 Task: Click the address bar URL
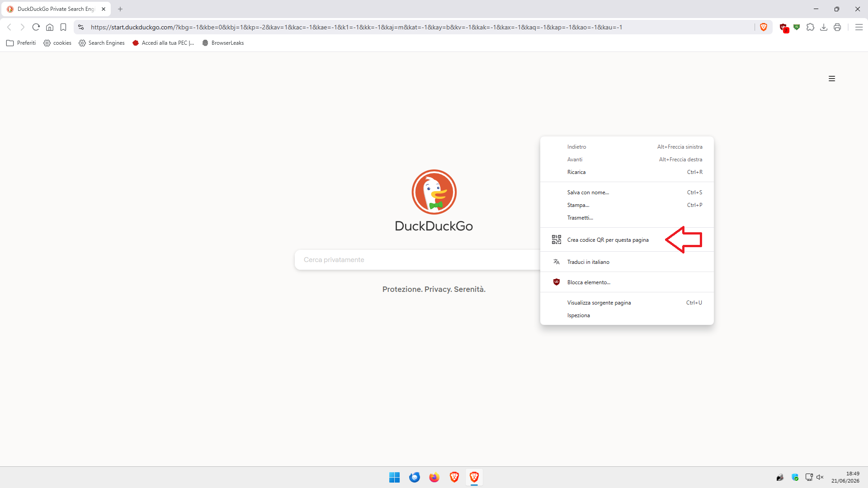(x=356, y=27)
